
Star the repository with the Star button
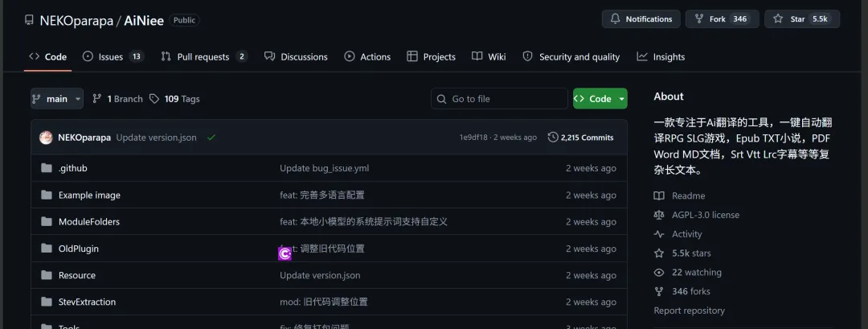(802, 19)
